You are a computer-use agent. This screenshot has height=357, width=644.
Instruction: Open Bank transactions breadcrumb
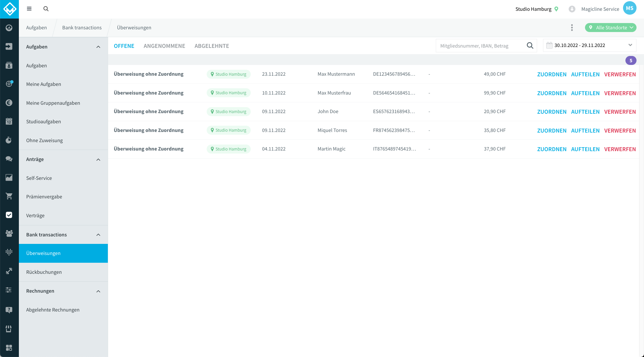82,28
